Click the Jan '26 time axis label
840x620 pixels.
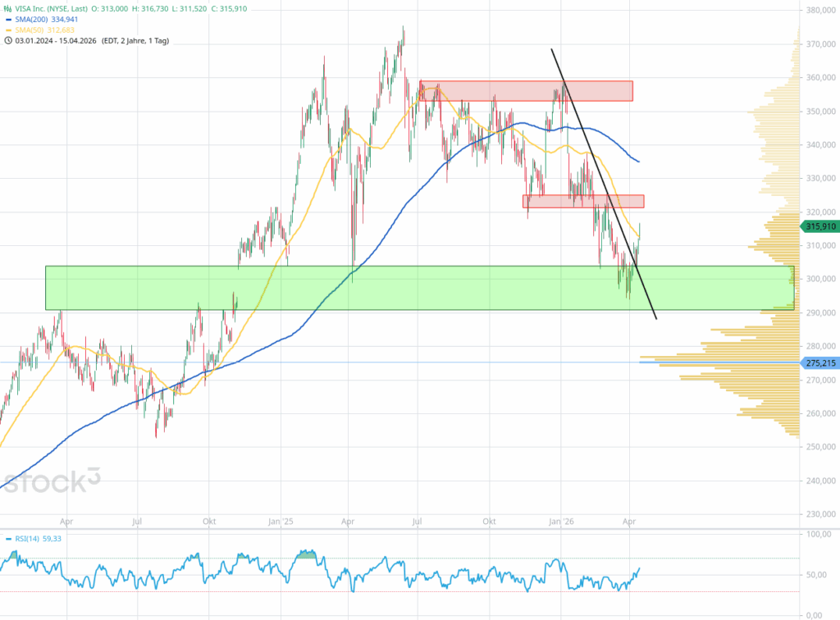(x=562, y=521)
